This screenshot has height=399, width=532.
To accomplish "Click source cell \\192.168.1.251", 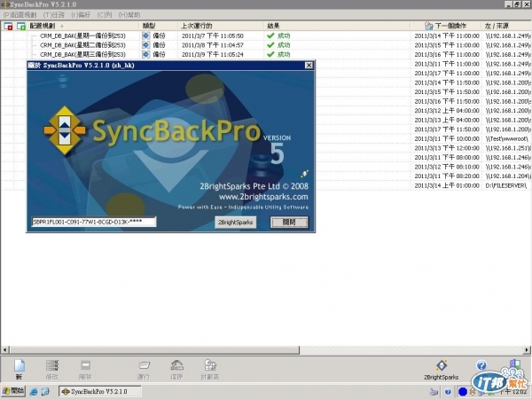I will (507, 148).
